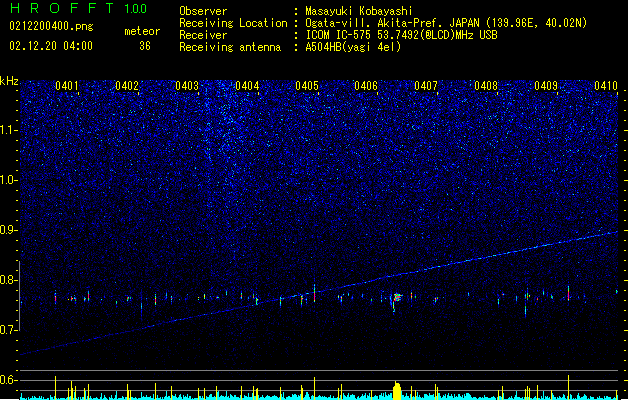Click the 0402 time marker
Screen dimensions: 629x400
(x=127, y=86)
